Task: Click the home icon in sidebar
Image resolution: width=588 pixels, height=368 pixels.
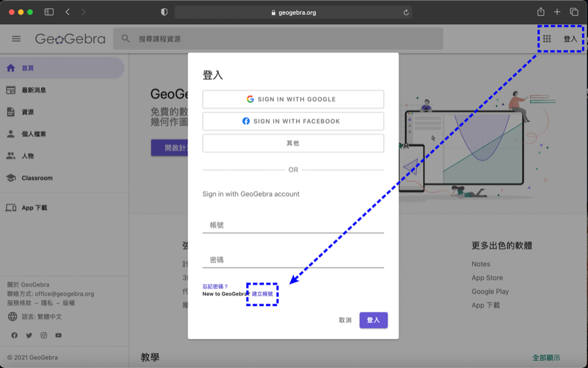Action: point(11,68)
